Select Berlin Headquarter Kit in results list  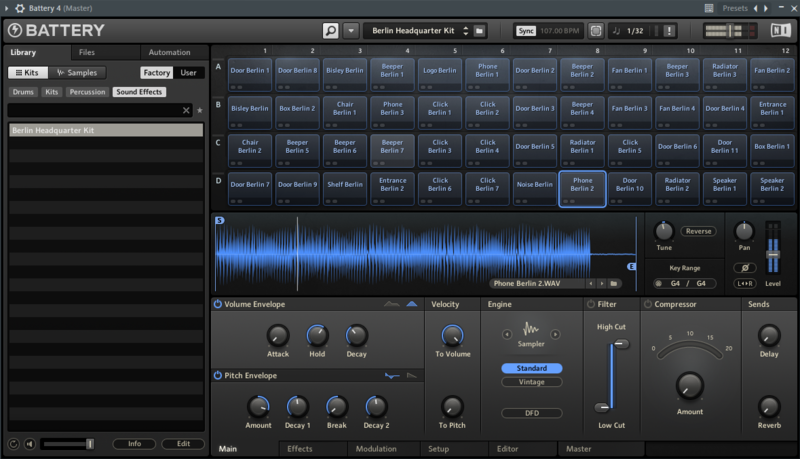click(x=106, y=130)
